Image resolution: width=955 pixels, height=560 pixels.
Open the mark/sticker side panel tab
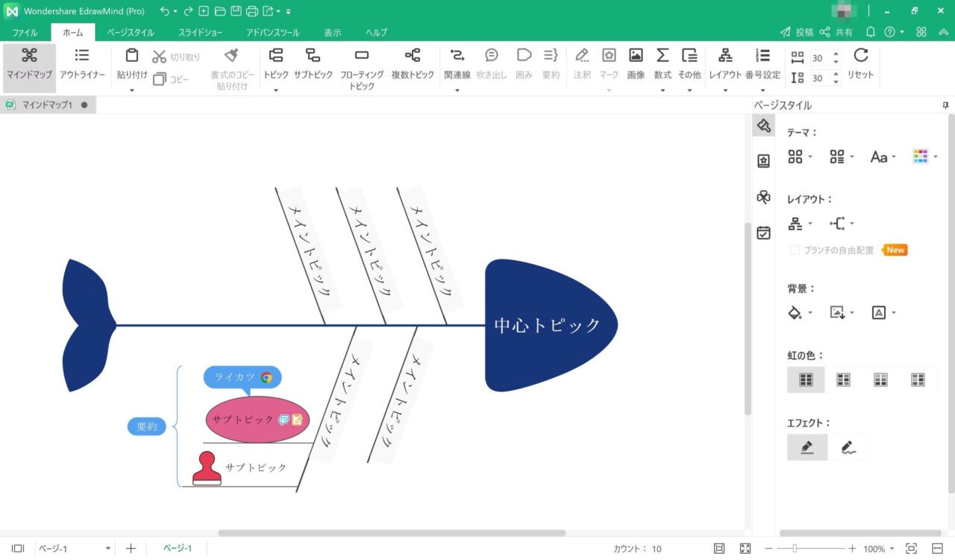(x=763, y=160)
